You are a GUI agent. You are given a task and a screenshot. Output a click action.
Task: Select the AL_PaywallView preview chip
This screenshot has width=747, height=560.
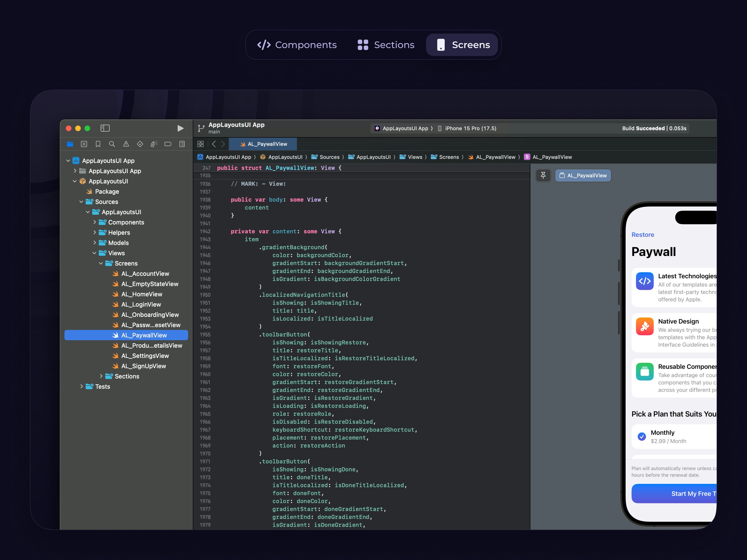(583, 175)
